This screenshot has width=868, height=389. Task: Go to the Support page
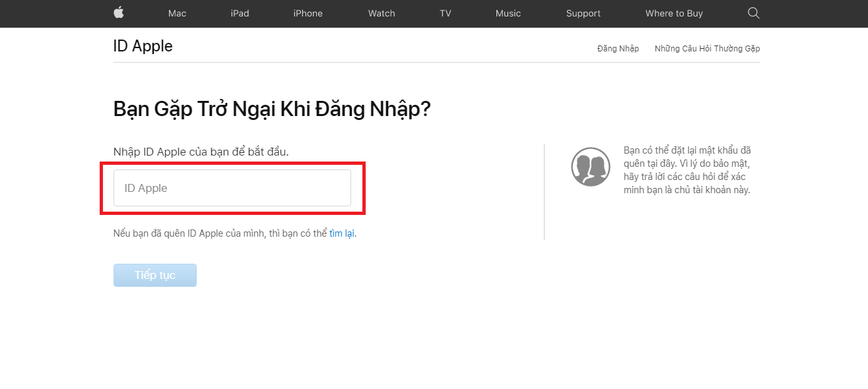tap(583, 13)
